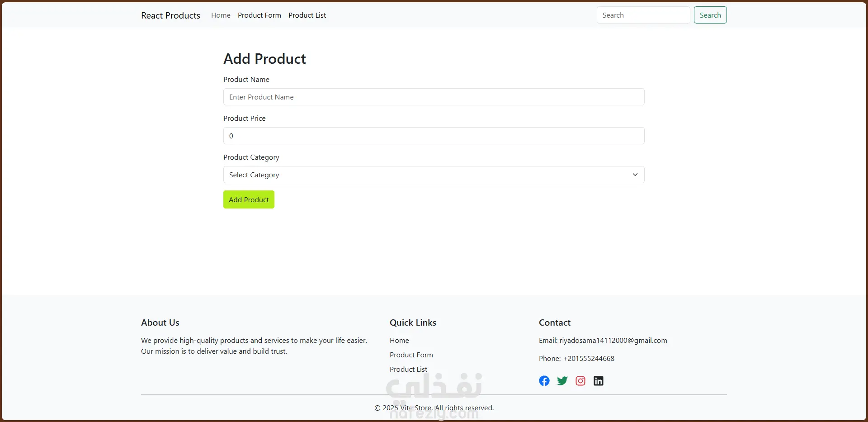Image resolution: width=868 pixels, height=422 pixels.
Task: Follow the footer Product List link
Action: tap(408, 370)
